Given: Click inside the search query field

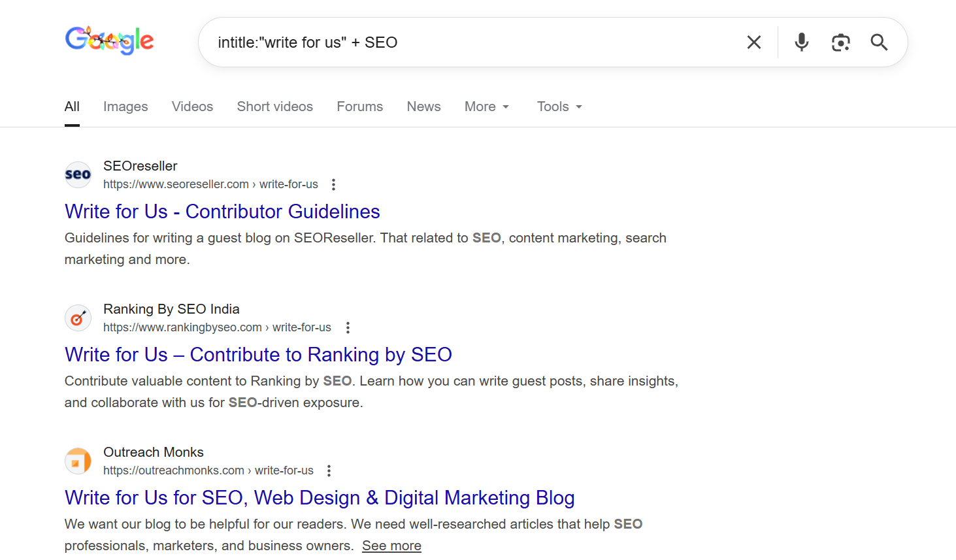Looking at the screenshot, I should (457, 42).
